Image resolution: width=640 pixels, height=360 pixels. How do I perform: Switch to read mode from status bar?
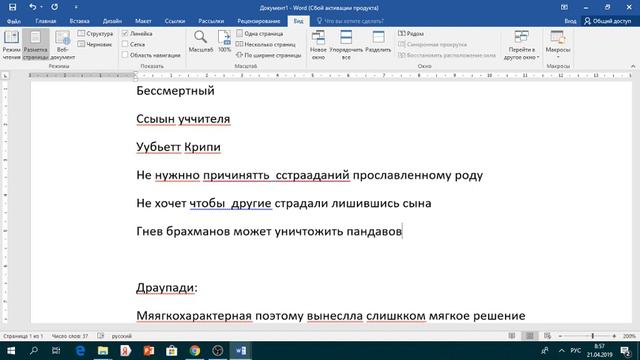[512, 336]
